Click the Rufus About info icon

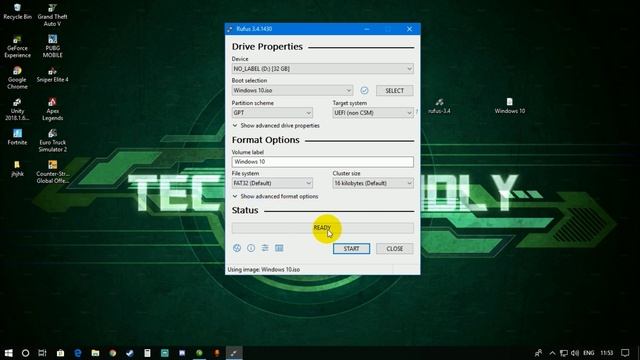point(251,248)
